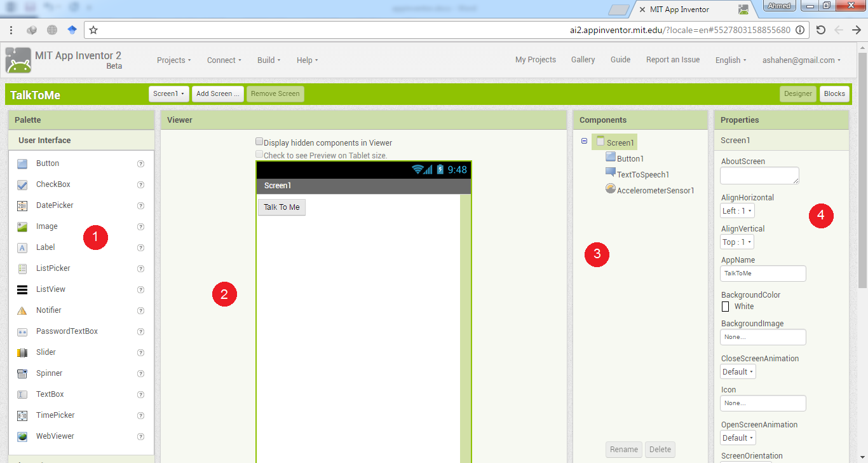Click Report an Issue link
868x463 pixels.
(673, 60)
